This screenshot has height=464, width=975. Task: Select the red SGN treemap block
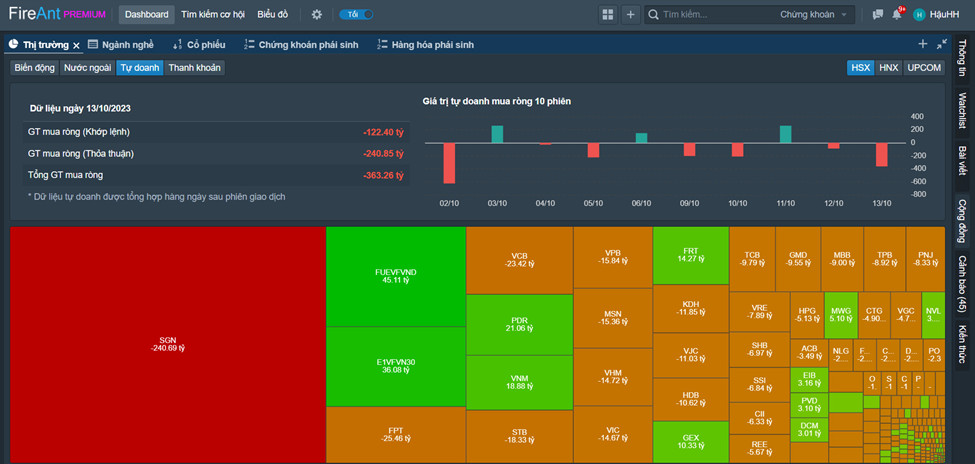168,345
